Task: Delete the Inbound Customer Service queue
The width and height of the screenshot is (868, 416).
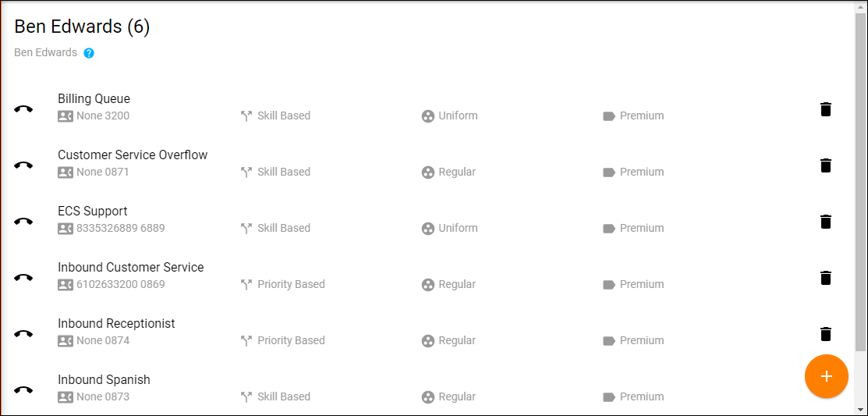Action: pos(826,278)
